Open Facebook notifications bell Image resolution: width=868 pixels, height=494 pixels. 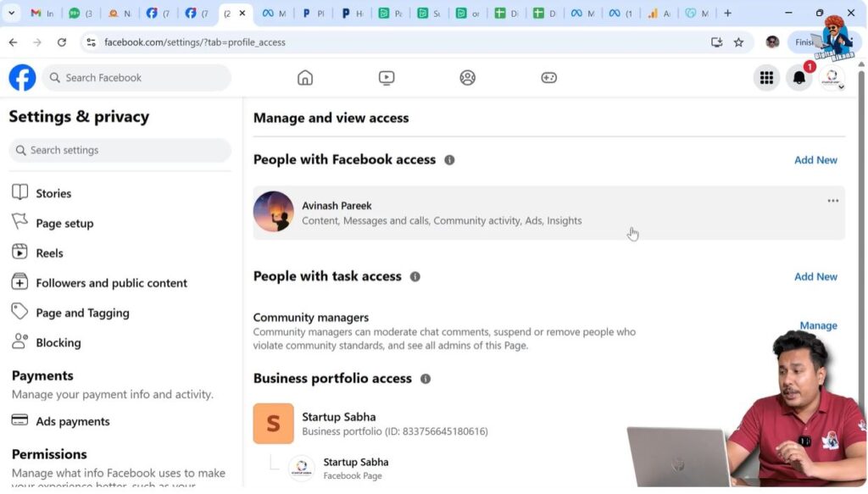pos(798,77)
